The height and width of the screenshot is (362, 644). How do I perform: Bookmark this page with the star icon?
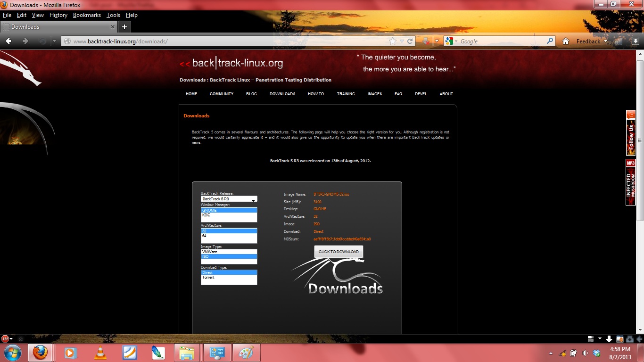[392, 41]
